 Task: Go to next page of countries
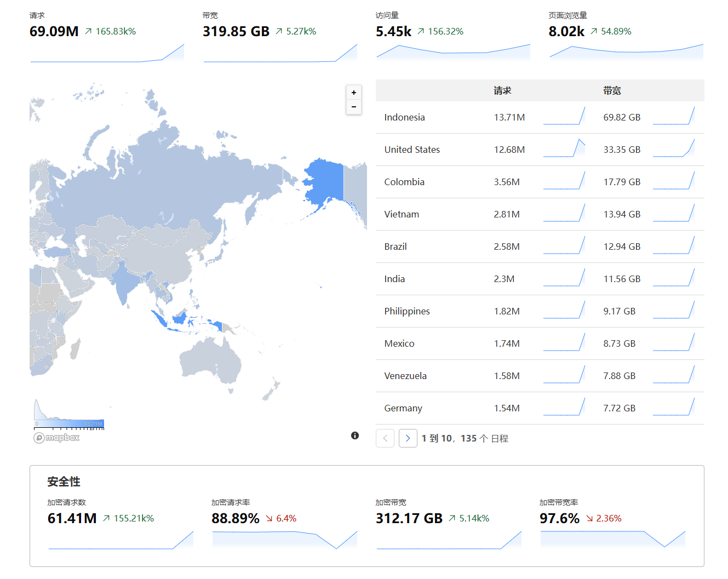[408, 438]
